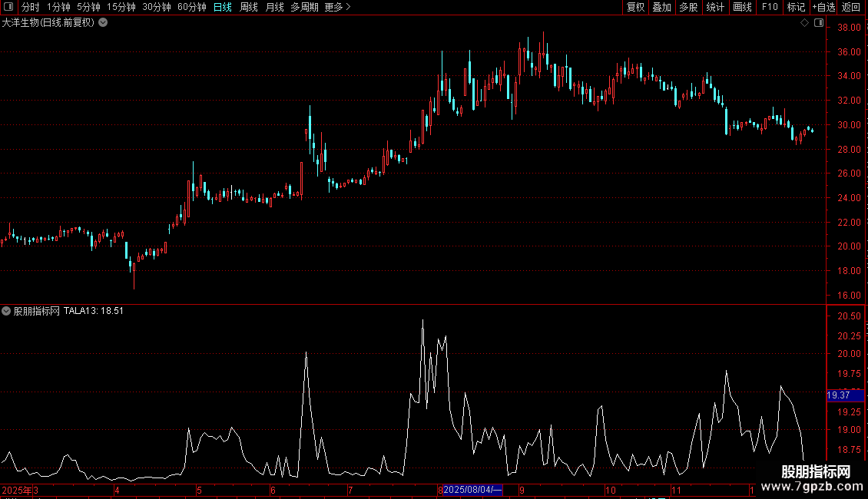Click month 5 on the timeline
Screen dimensions: 868x499
[199, 490]
